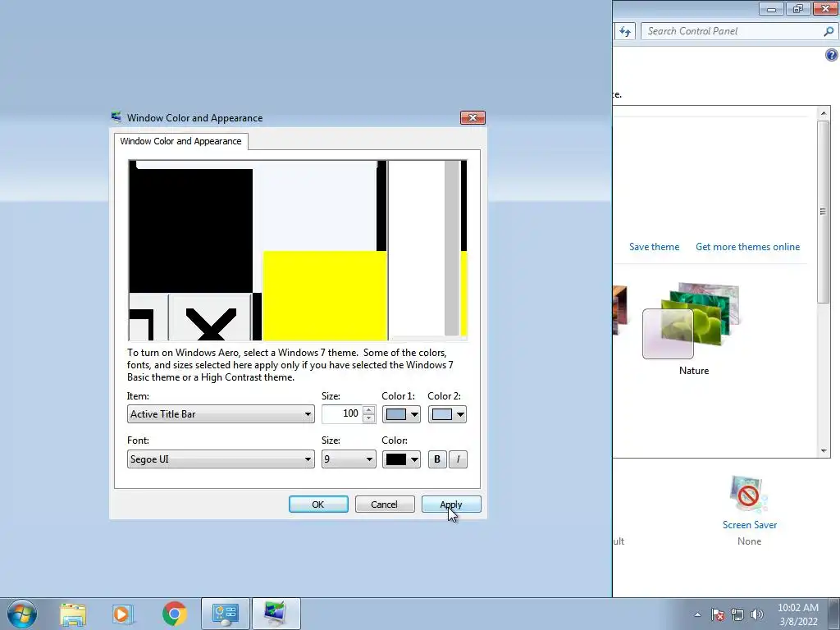Toggle the Italic font button
Image resolution: width=840 pixels, height=630 pixels.
[458, 459]
